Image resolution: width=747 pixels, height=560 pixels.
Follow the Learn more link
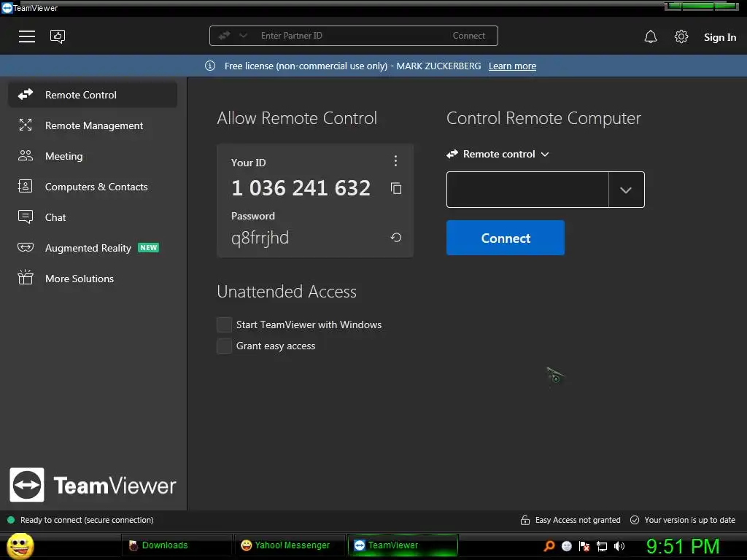(x=512, y=66)
